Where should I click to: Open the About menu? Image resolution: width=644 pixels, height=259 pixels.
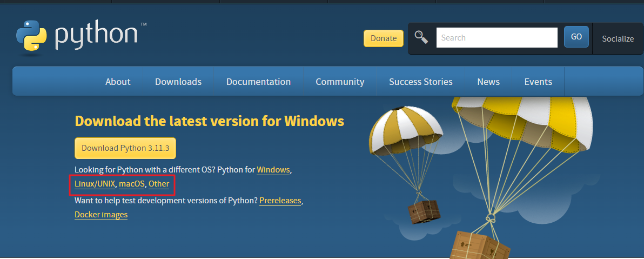coord(118,82)
